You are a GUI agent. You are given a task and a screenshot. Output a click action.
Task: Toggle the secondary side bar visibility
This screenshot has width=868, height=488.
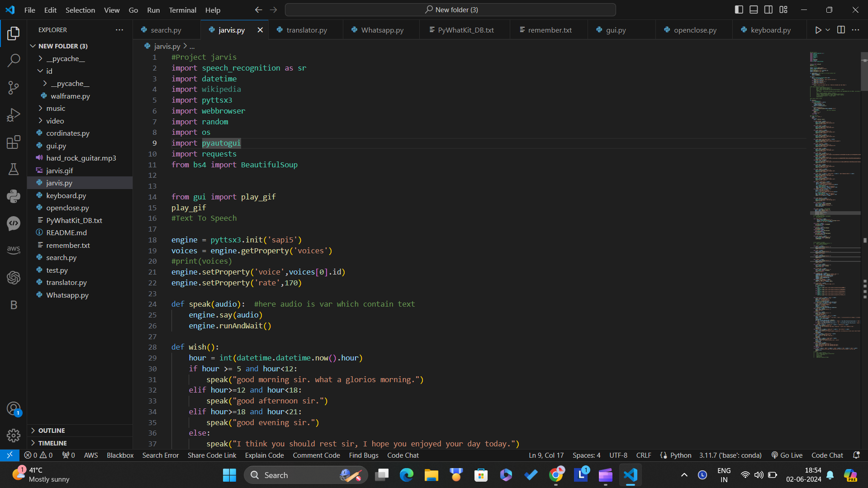click(x=768, y=9)
